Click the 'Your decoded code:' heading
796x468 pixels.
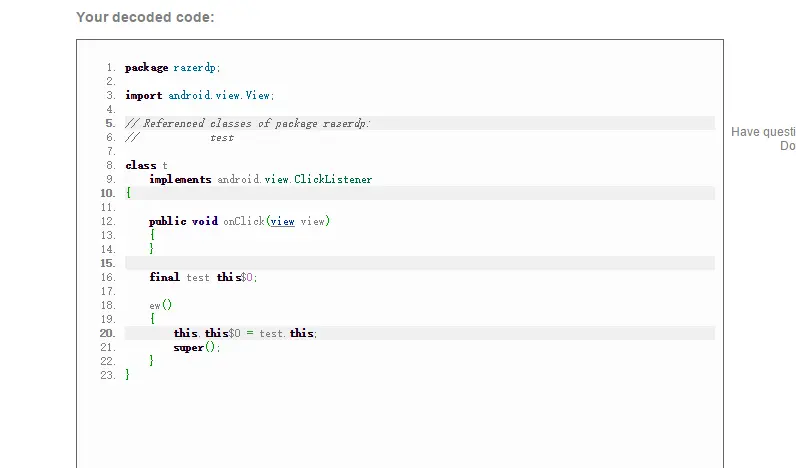click(145, 17)
